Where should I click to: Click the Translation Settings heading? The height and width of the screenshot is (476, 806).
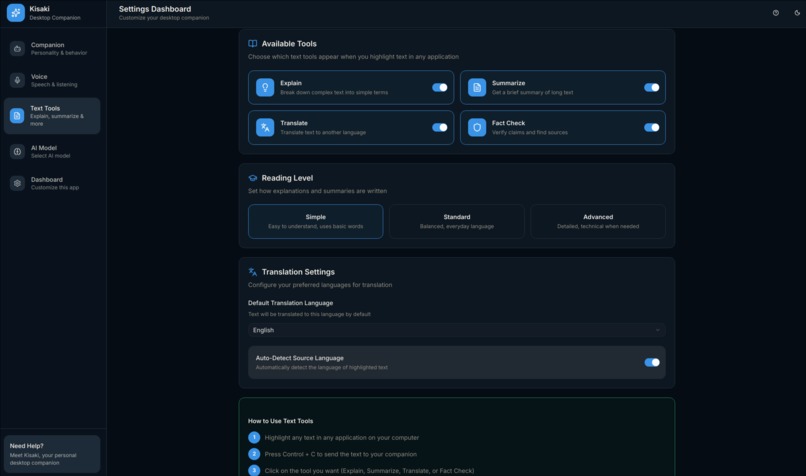(298, 272)
